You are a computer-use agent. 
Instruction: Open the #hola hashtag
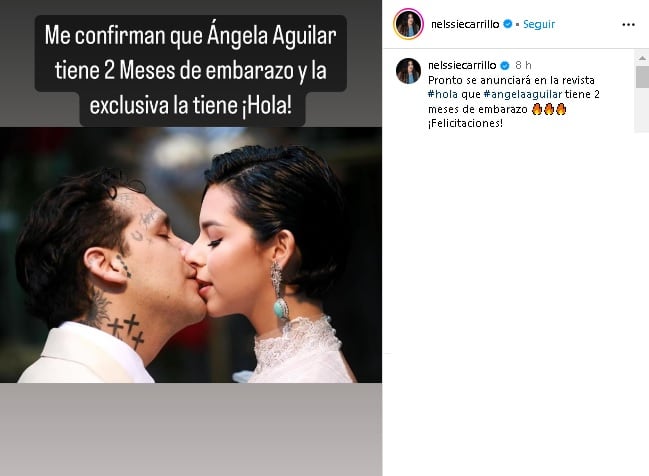coord(443,94)
